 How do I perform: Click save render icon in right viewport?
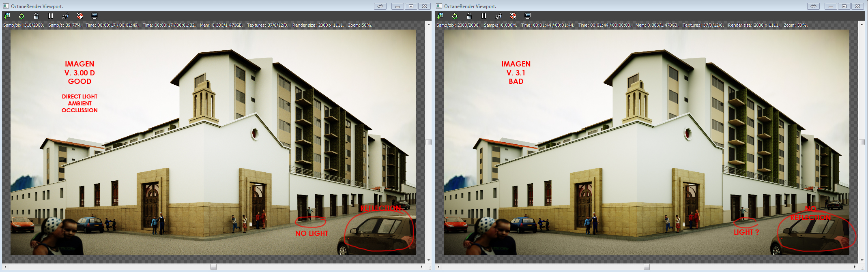[440, 16]
